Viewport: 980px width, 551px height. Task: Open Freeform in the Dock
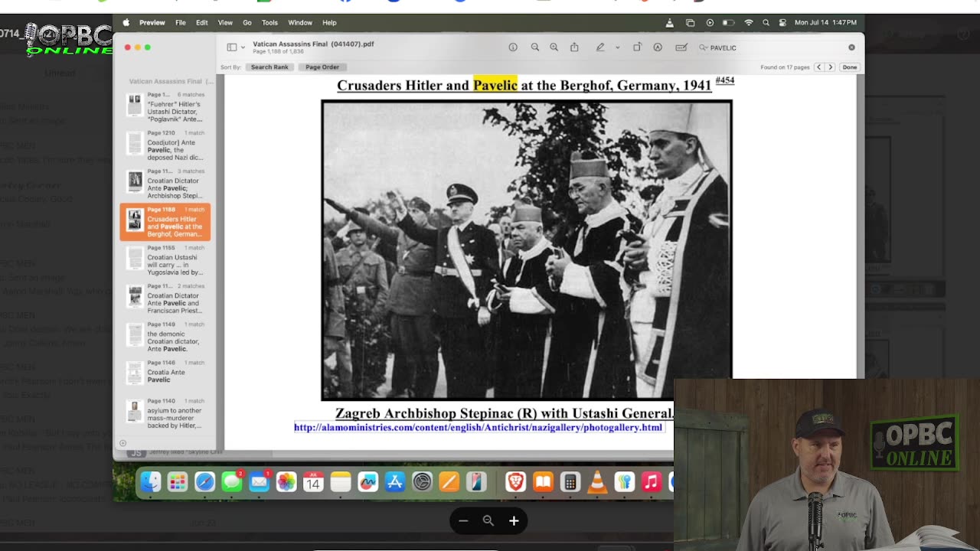click(368, 481)
